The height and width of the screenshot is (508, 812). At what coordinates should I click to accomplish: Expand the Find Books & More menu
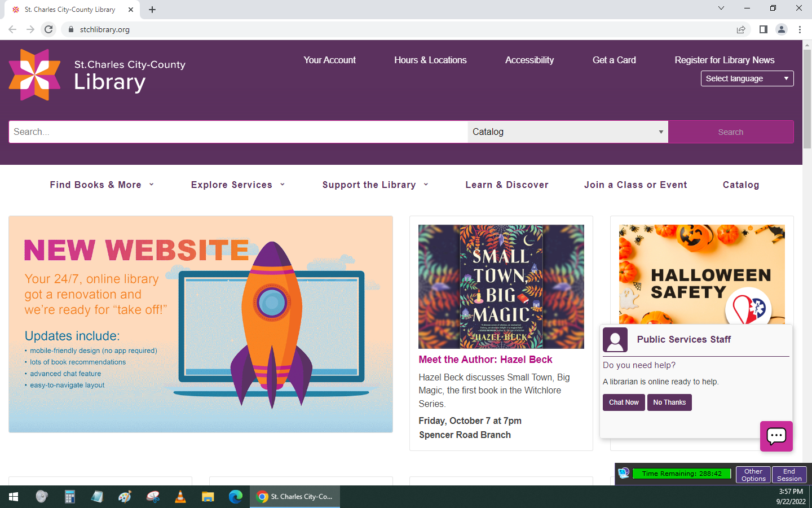(x=102, y=185)
